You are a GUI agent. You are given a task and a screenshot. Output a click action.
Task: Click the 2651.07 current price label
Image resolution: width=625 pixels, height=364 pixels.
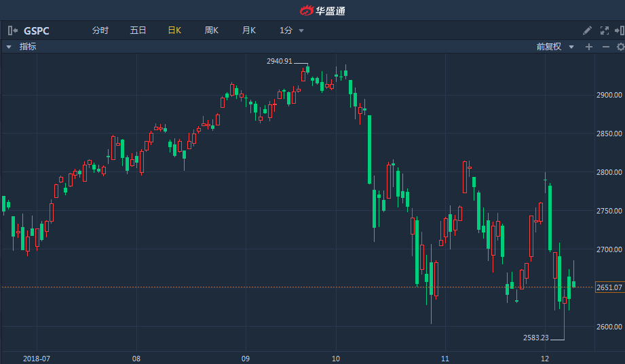tap(609, 287)
